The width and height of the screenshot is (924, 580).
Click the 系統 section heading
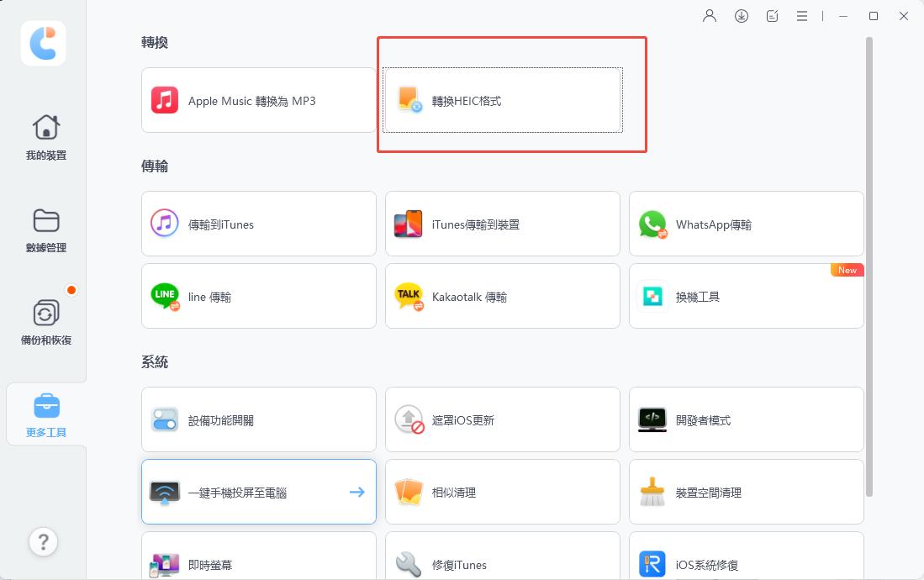click(x=155, y=362)
